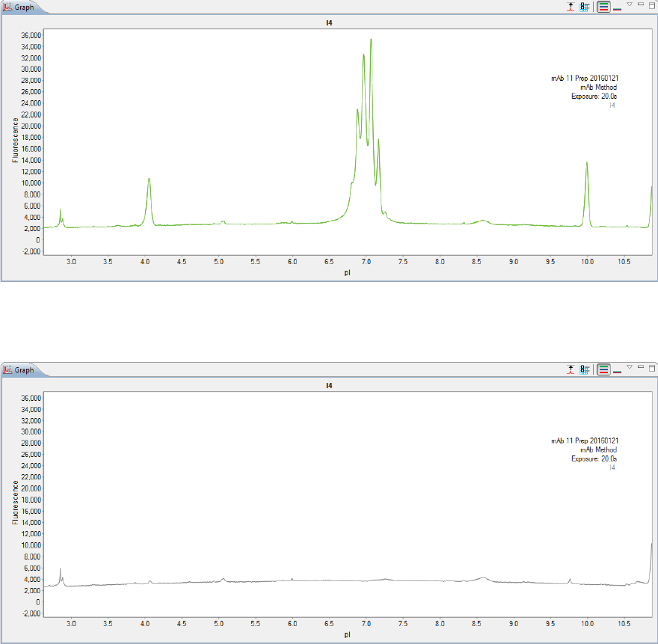
Task: Open the view menu triangle of bottom graph
Action: coord(630,367)
